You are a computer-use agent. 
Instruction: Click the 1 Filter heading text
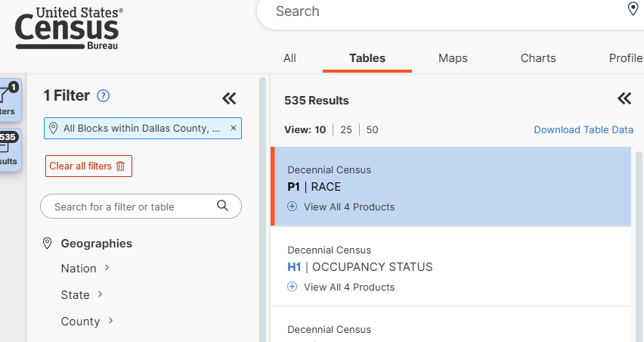[x=67, y=95]
